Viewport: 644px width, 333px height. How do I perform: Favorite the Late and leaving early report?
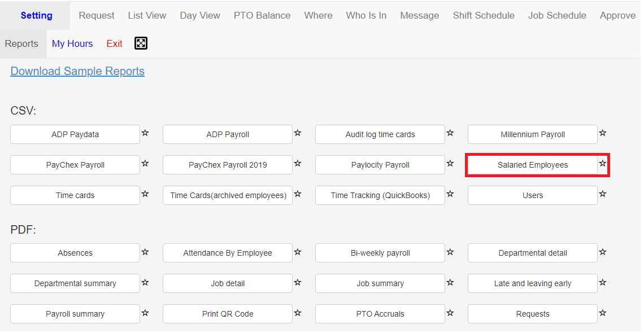coord(603,282)
